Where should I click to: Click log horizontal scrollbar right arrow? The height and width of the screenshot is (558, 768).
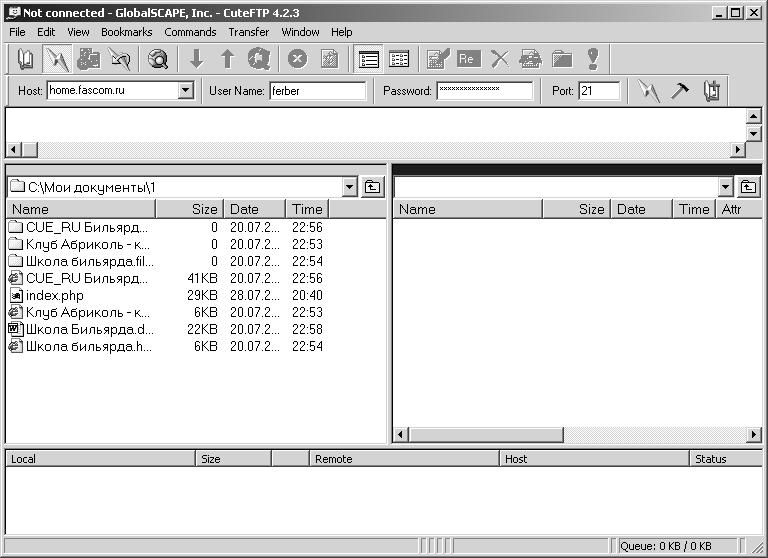coord(737,149)
